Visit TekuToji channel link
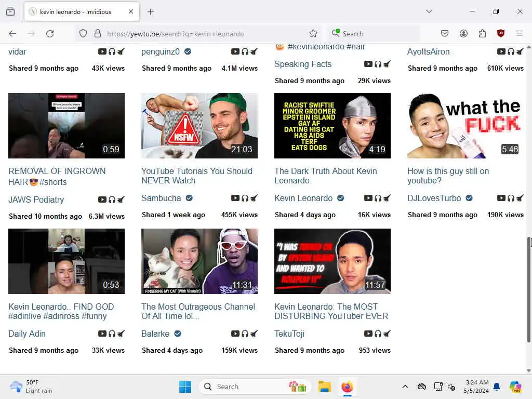 [289, 334]
